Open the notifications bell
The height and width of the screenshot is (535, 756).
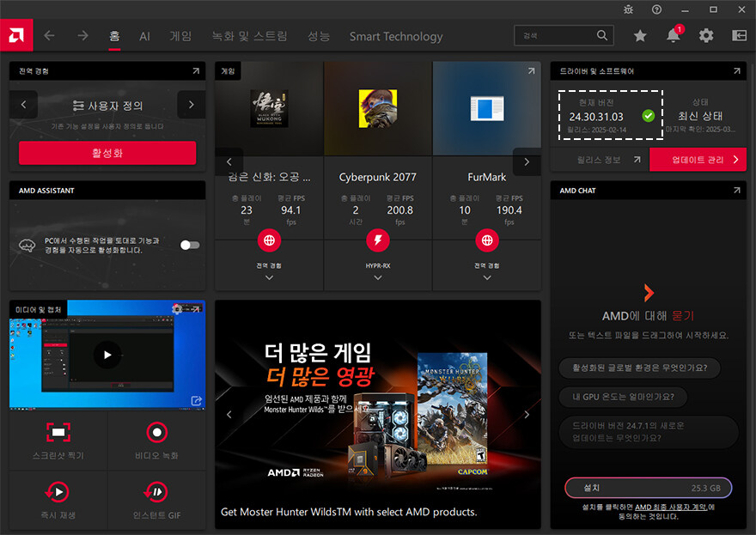(674, 35)
